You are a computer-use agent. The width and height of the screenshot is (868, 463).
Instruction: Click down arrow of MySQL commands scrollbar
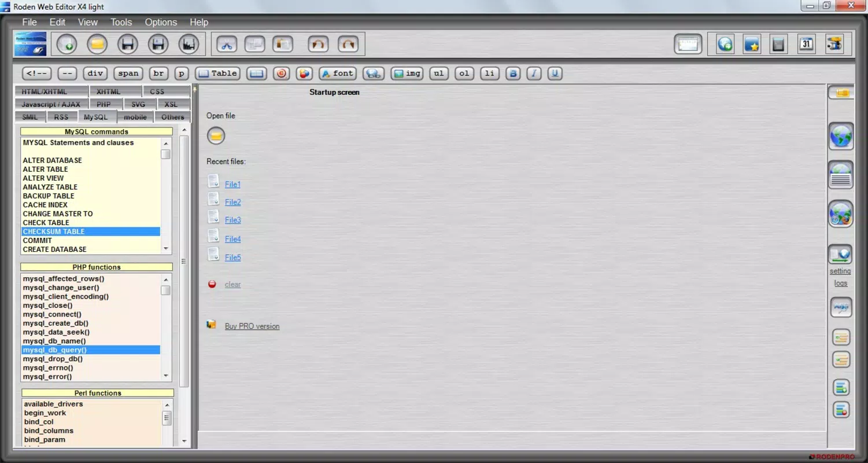pyautogui.click(x=166, y=249)
